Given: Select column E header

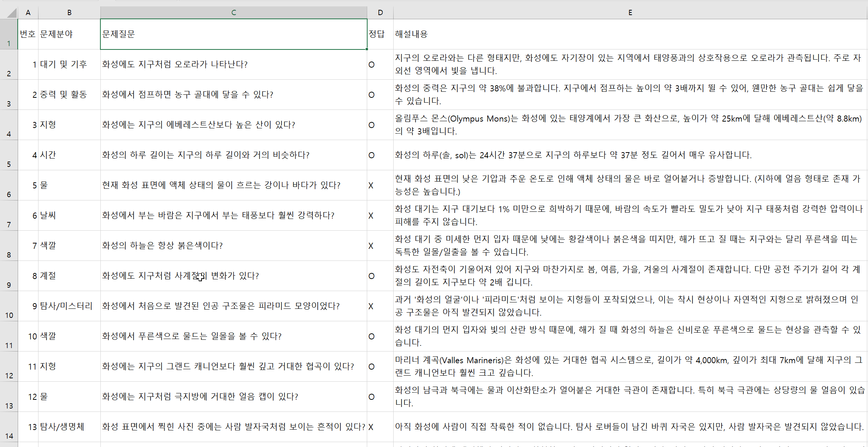Looking at the screenshot, I should tap(630, 12).
